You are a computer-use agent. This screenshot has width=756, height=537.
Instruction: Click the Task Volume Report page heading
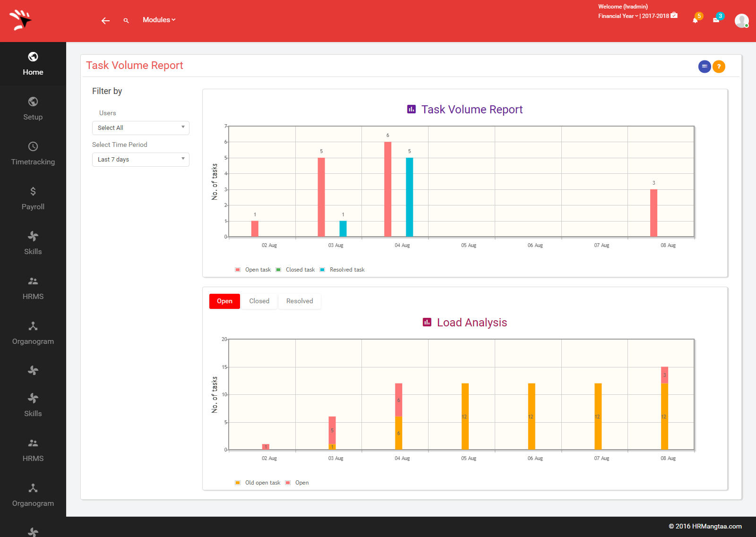[135, 66]
